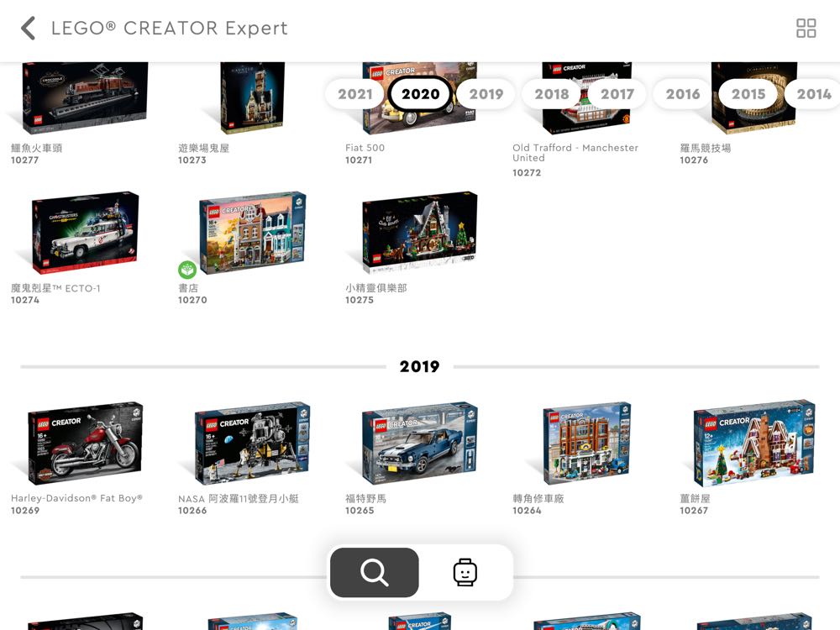Select set number 10272
The width and height of the screenshot is (840, 630).
coord(527,172)
